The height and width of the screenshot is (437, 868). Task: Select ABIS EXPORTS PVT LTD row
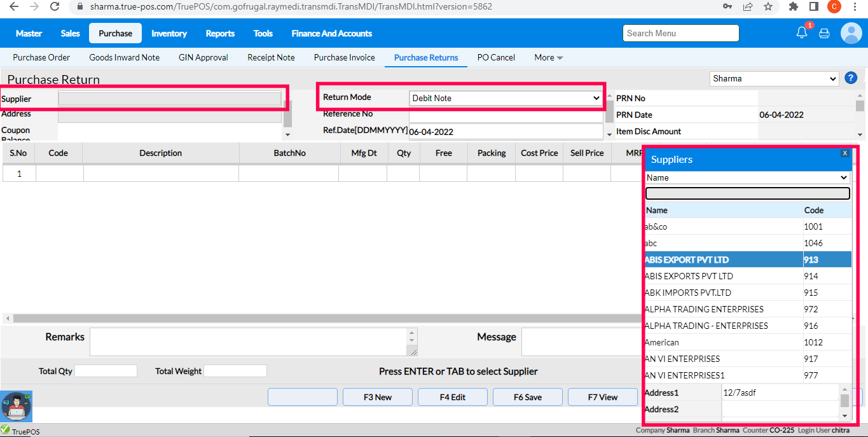tap(748, 276)
